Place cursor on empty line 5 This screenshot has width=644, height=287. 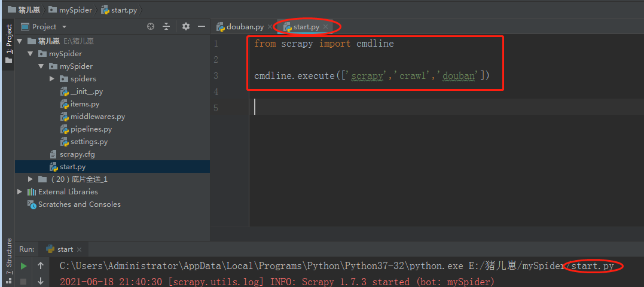pyautogui.click(x=447, y=108)
